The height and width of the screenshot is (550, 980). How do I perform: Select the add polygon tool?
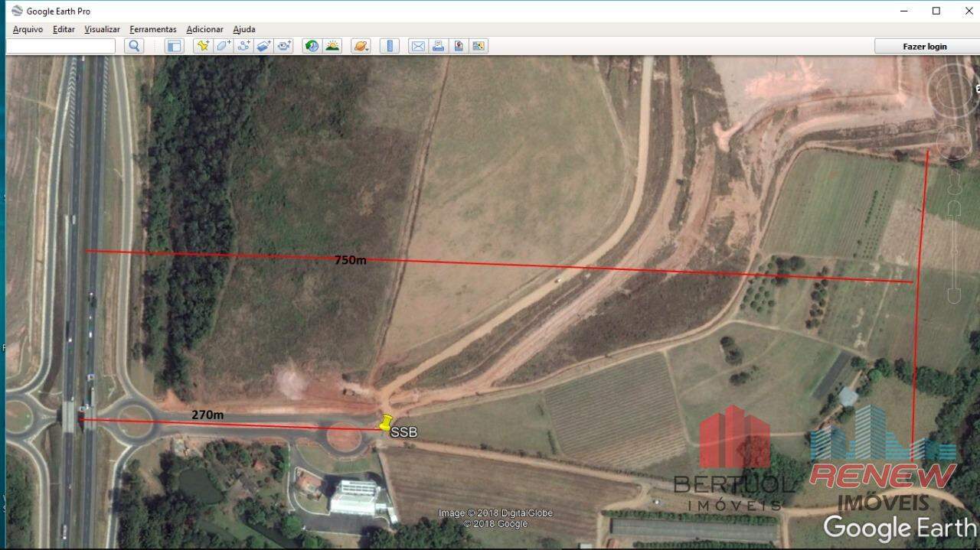[x=224, y=46]
